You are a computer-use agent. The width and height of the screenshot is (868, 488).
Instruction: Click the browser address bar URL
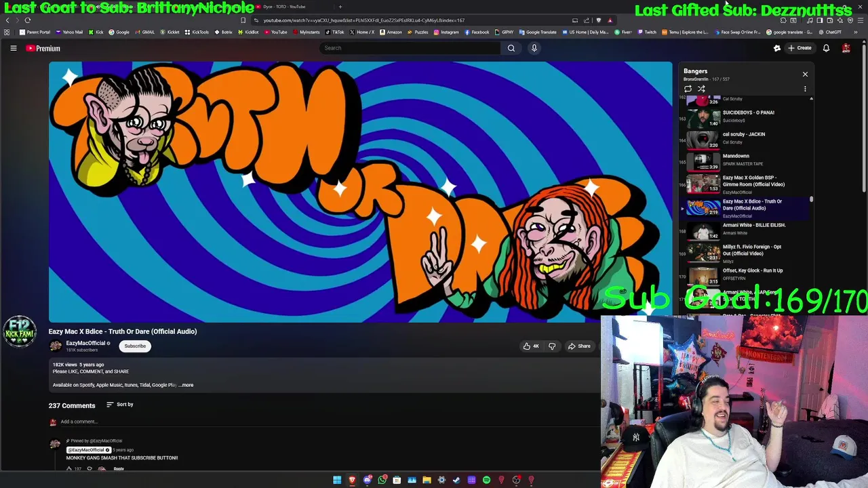click(x=363, y=20)
